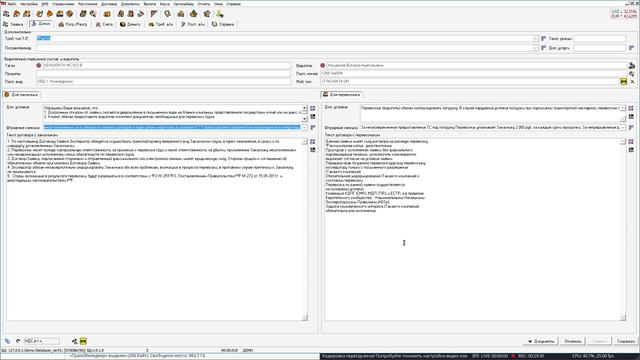This screenshot has height=360, width=640.
Task: Expand the Текст договора с перевозчиком dropdown arrow
Action: coord(623,141)
